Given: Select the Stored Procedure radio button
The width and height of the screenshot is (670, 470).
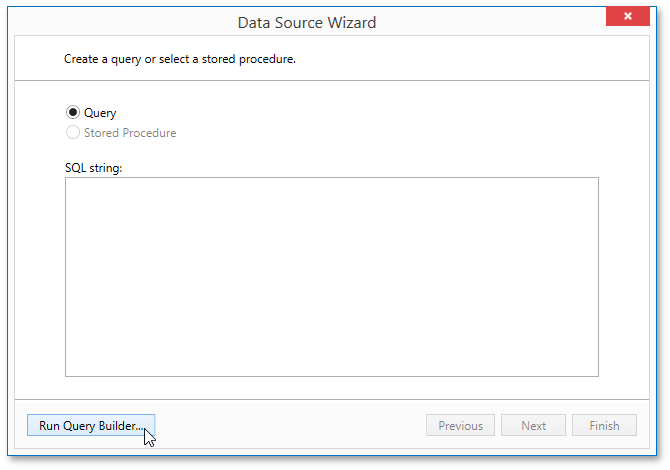Looking at the screenshot, I should [73, 133].
